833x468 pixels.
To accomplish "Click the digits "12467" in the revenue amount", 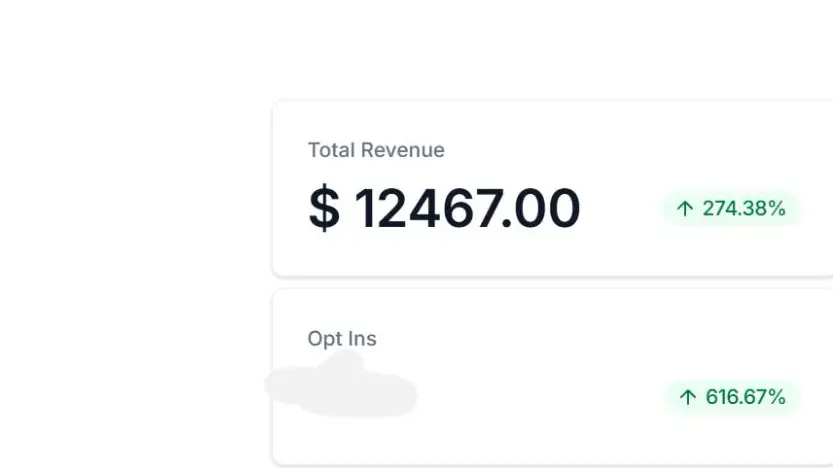I will 426,209.
